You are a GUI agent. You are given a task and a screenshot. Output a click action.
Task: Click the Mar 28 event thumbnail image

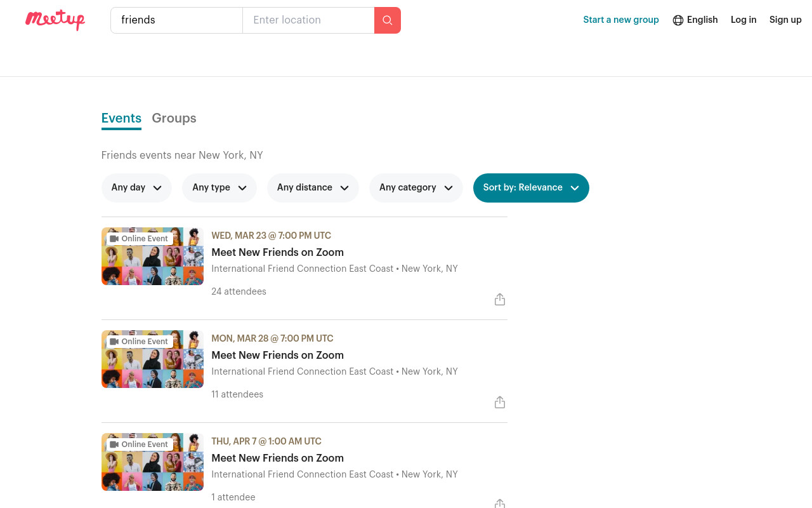pos(152,359)
